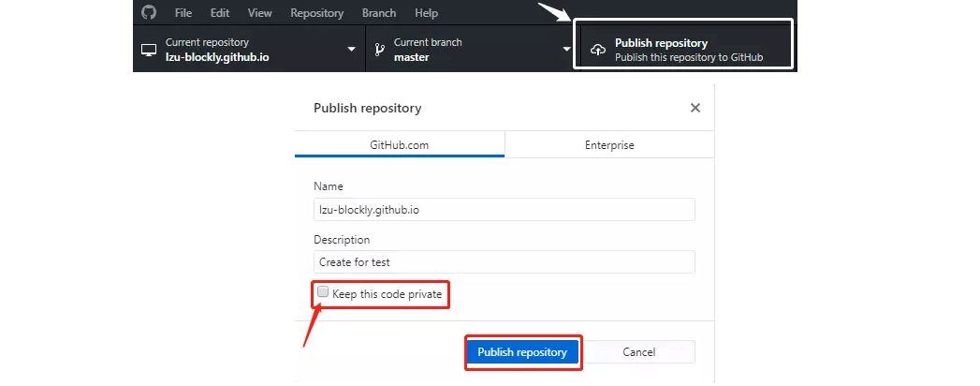
Task: Open the Help menu
Action: click(x=426, y=12)
